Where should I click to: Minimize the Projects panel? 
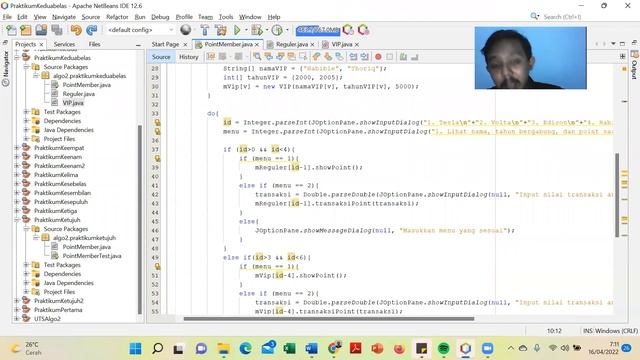138,45
